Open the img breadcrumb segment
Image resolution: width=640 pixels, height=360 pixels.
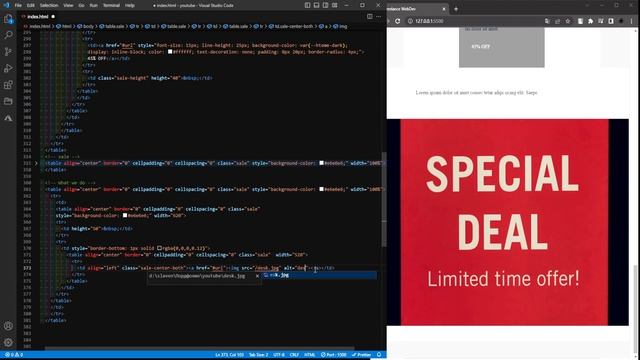pyautogui.click(x=340, y=26)
